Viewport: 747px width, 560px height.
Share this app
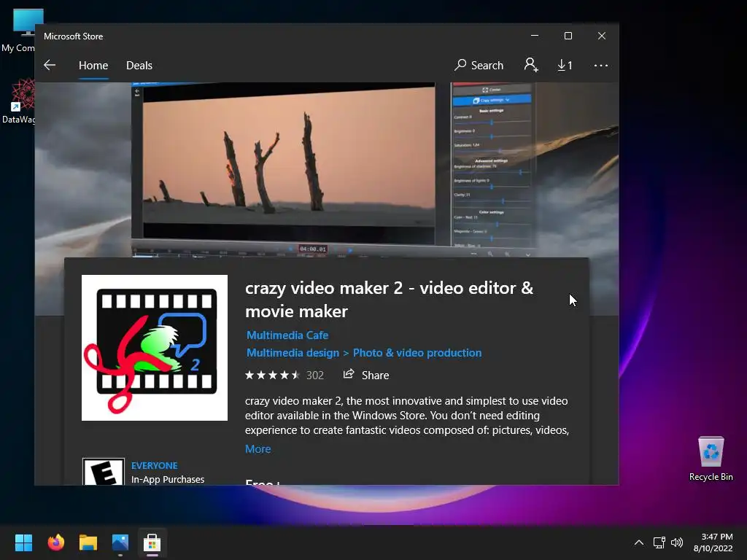pyautogui.click(x=366, y=376)
